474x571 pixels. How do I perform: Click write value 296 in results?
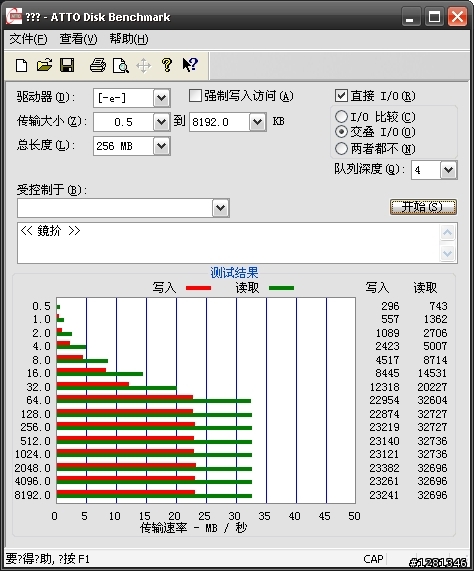pos(390,306)
